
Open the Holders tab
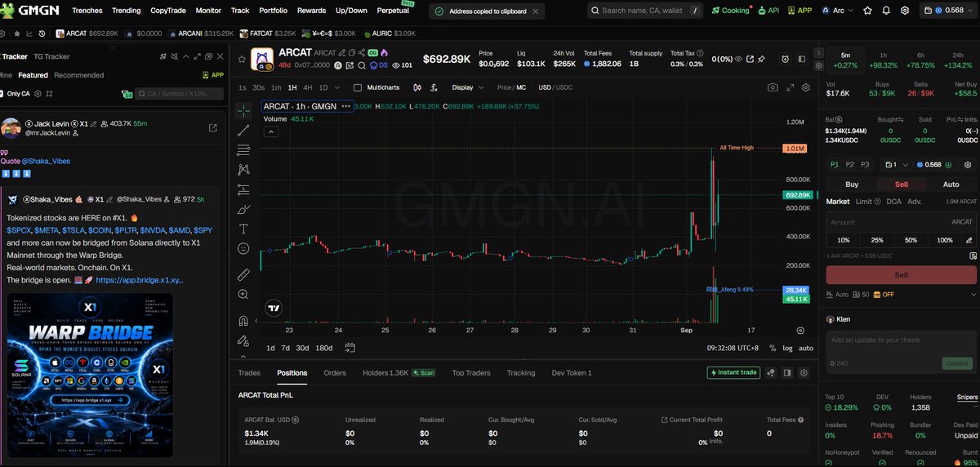pyautogui.click(x=385, y=372)
